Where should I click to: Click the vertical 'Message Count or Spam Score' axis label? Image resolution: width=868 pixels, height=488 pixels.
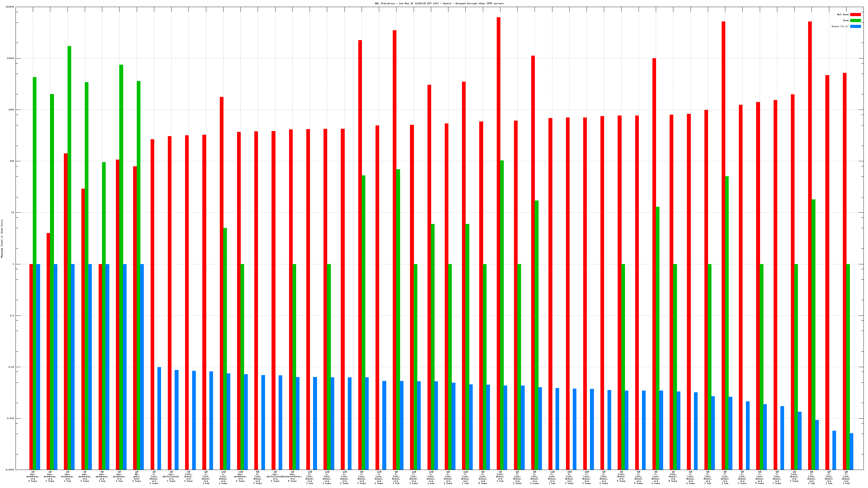coord(2,238)
